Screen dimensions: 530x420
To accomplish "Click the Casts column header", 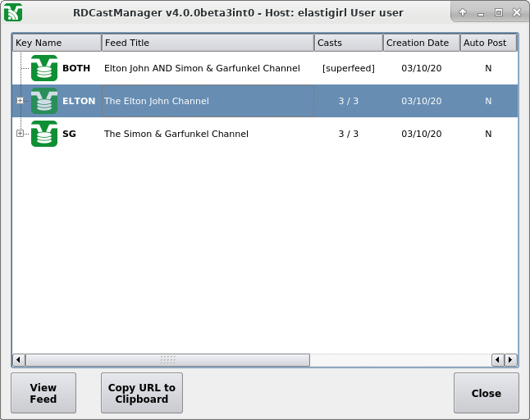I will click(x=348, y=43).
